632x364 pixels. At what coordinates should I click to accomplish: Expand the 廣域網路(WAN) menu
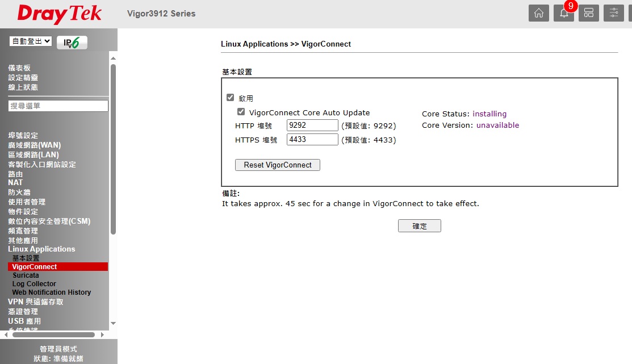(x=34, y=145)
